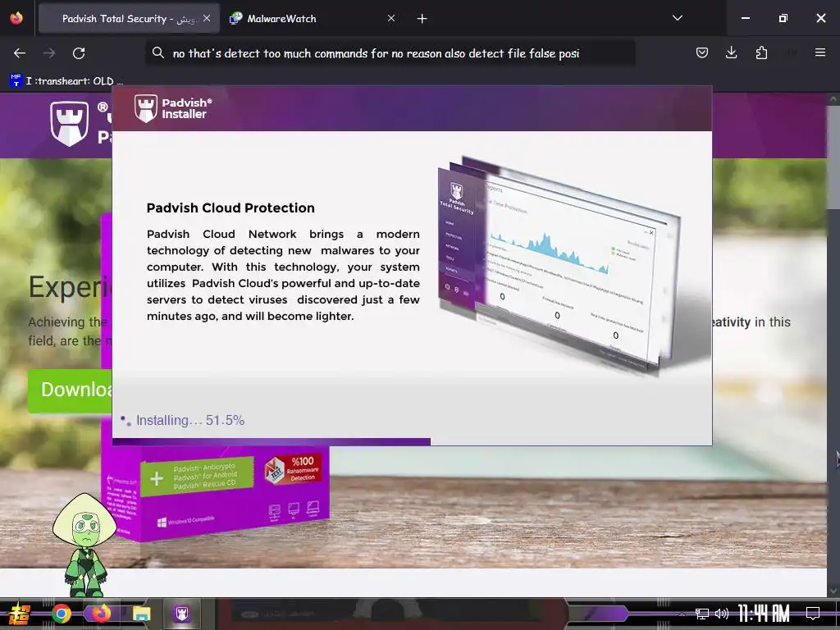
Task: Open the browser extensions puzzle icon
Action: click(761, 52)
